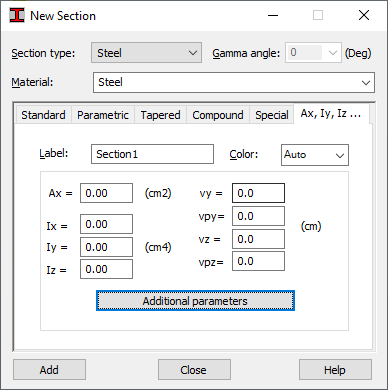Click the vy value field
This screenshot has height=390, width=388.
(x=258, y=193)
